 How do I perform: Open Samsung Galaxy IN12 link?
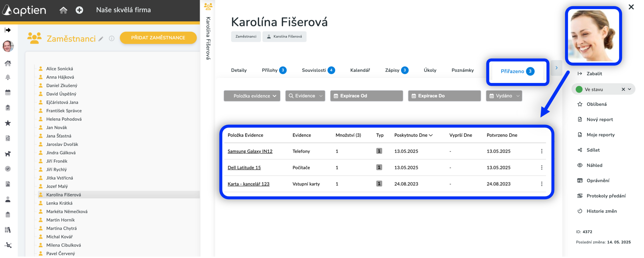click(250, 151)
